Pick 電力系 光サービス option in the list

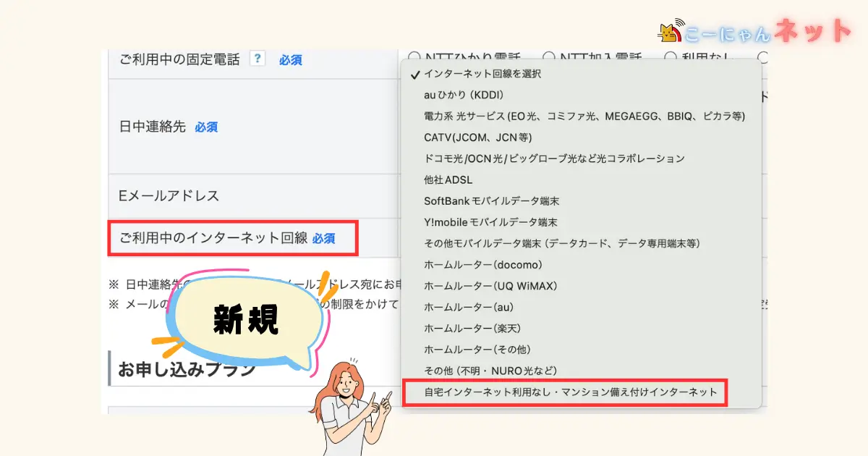pyautogui.click(x=581, y=116)
